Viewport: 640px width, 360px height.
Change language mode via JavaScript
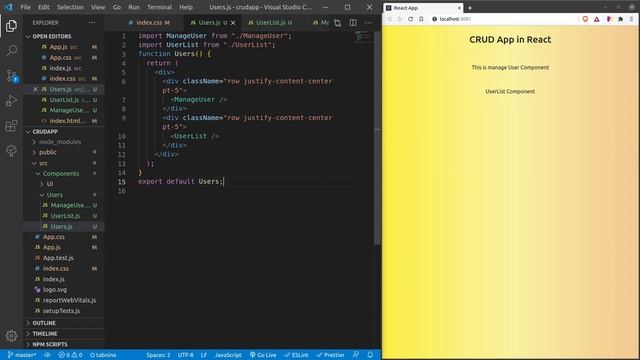point(228,355)
